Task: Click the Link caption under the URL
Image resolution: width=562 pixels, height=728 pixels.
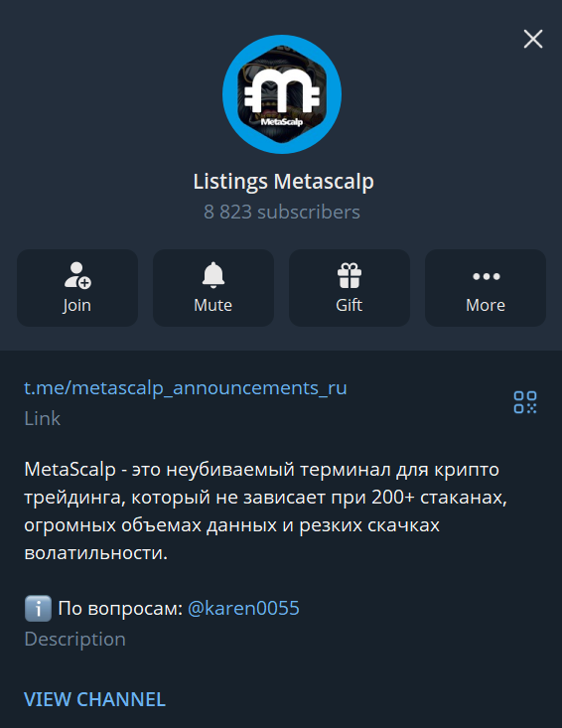Action: [x=43, y=419]
